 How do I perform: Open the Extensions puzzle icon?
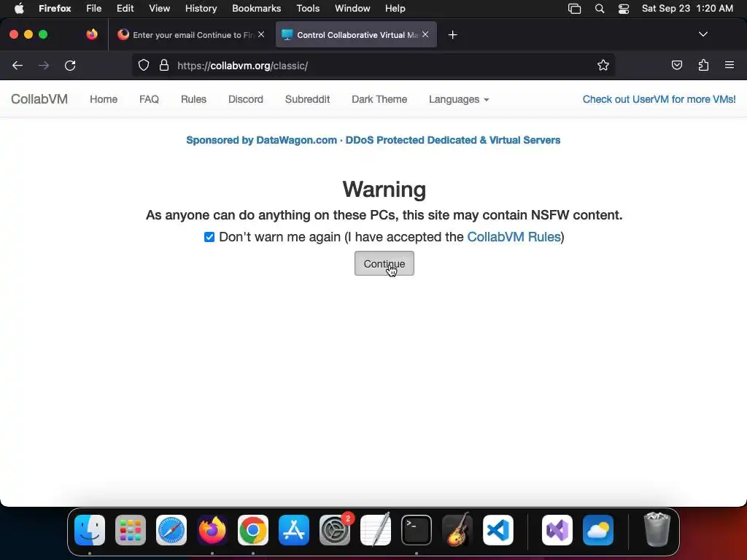point(703,65)
